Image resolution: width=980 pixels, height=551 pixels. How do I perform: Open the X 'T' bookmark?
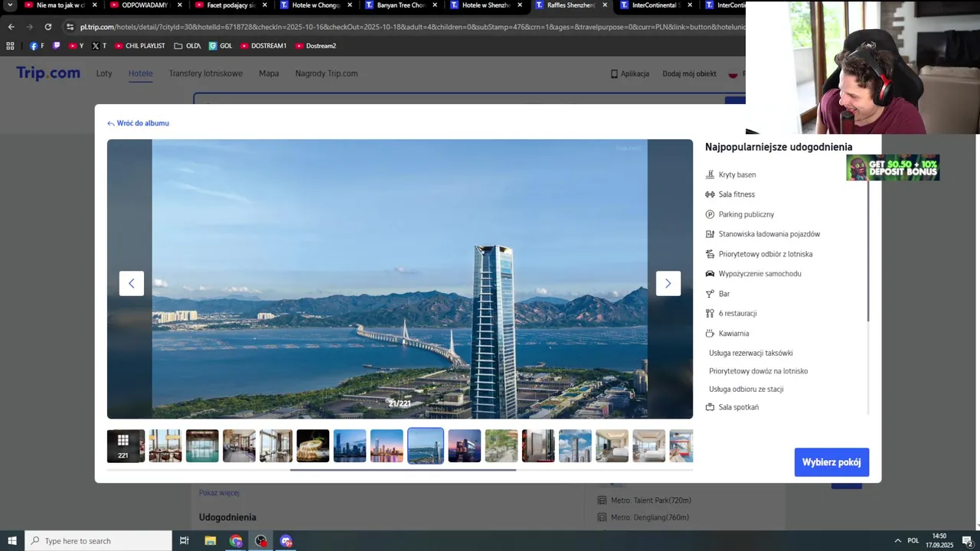click(x=99, y=46)
